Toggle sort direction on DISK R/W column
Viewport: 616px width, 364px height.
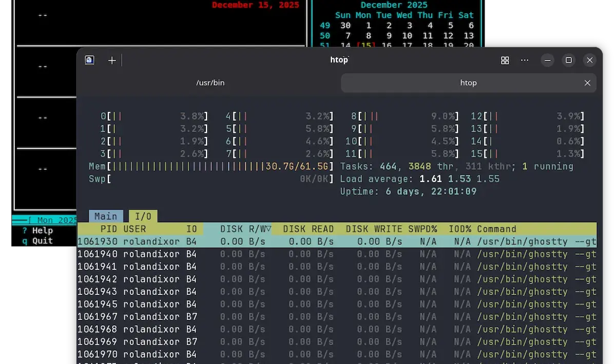point(246,229)
